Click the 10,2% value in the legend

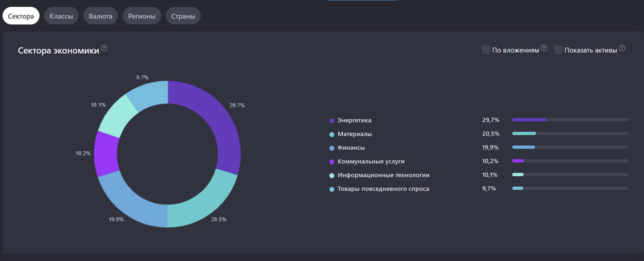tap(490, 161)
